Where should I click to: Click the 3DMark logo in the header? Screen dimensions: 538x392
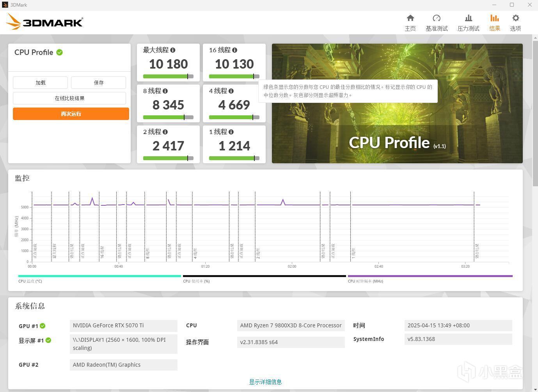(x=44, y=22)
